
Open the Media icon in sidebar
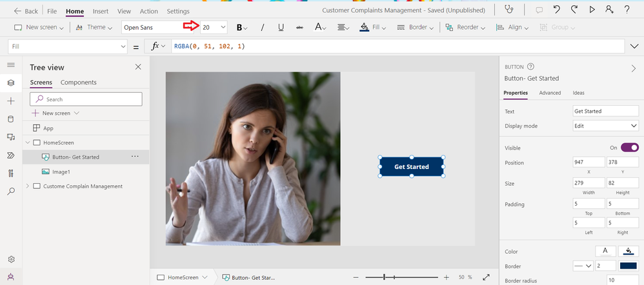click(x=11, y=137)
